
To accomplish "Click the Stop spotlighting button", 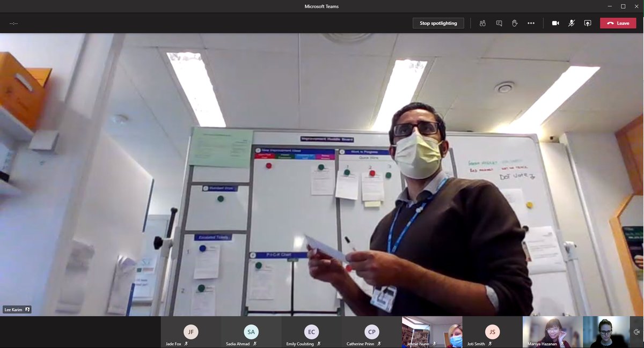I will [438, 23].
